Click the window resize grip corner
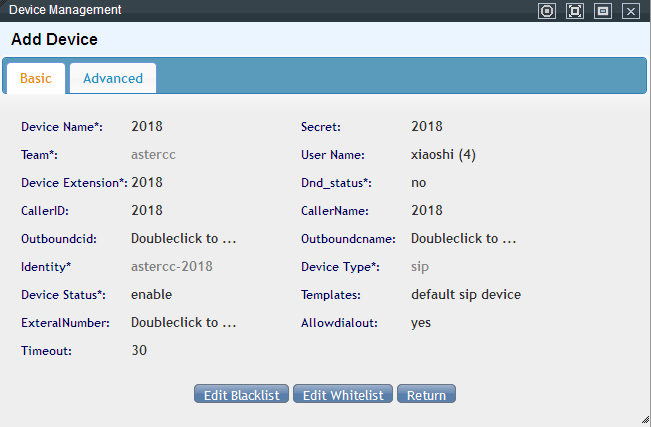 [645, 420]
